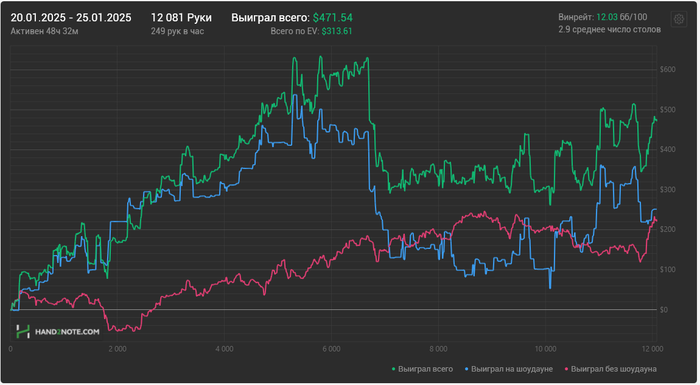This screenshot has width=700, height=385.
Task: Click the 2 000 x-axis label
Action: [x=117, y=349]
